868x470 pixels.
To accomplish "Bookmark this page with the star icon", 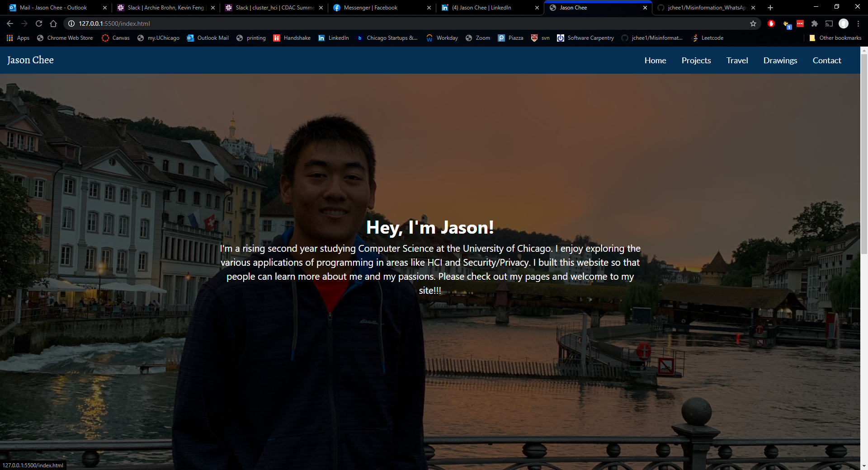I will click(753, 23).
